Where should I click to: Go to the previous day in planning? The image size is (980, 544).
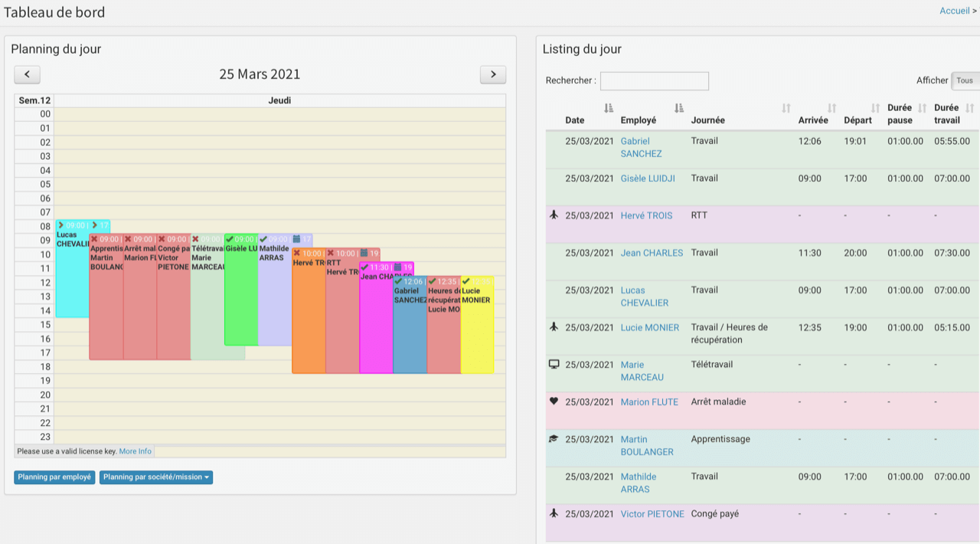pos(28,74)
